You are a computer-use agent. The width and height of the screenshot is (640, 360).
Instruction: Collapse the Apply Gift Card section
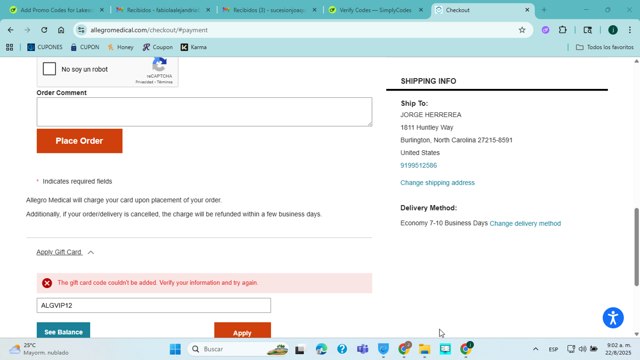coord(65,252)
